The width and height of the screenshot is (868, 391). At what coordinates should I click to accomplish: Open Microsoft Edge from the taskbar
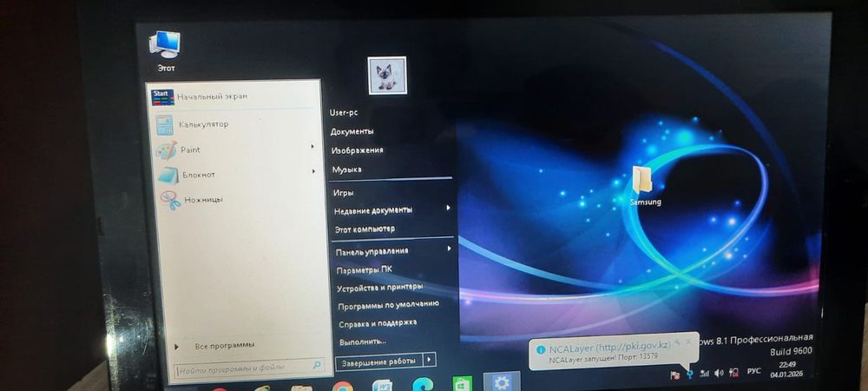coord(423,384)
